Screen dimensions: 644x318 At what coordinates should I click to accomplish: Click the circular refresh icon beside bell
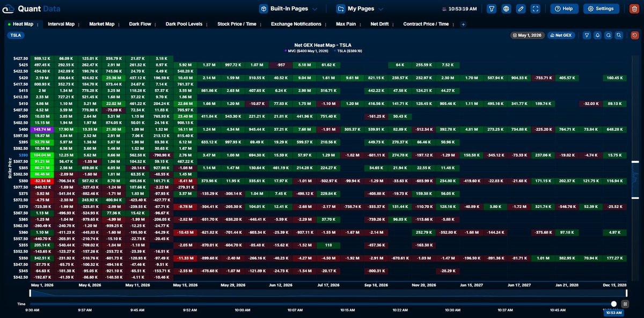coord(608,35)
